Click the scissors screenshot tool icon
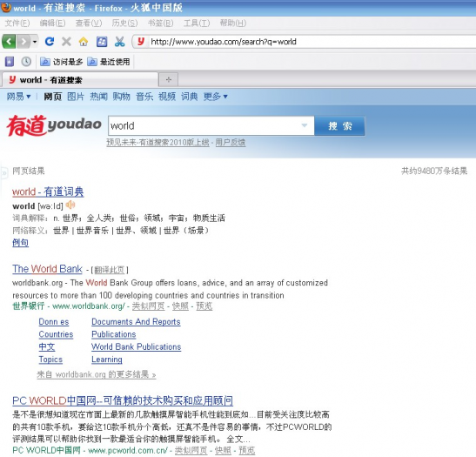The height and width of the screenshot is (457, 476). click(x=119, y=41)
